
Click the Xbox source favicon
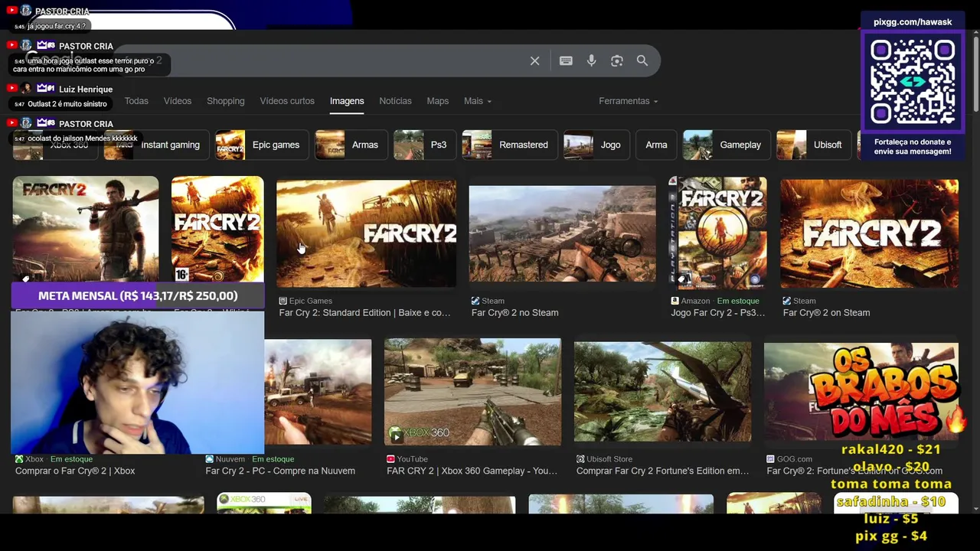[19, 459]
